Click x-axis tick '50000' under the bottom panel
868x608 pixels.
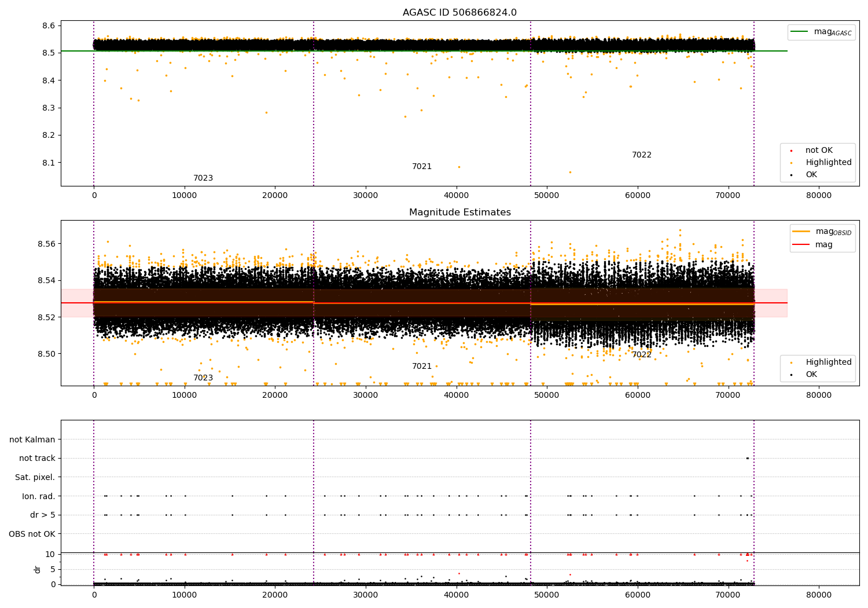(x=547, y=595)
